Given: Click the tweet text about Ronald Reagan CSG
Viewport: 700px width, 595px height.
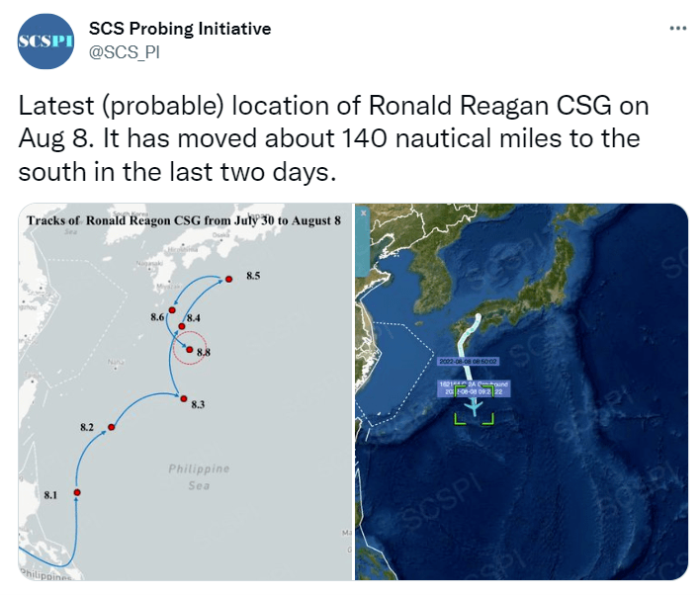Looking at the screenshot, I should 333,138.
